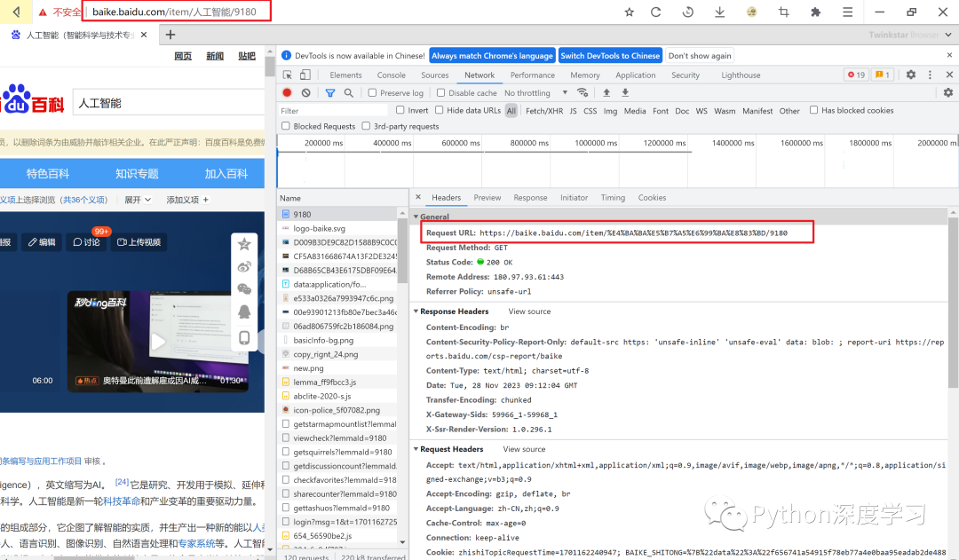Click the warning count badge 1
Image resolution: width=959 pixels, height=560 pixels.
click(x=883, y=75)
